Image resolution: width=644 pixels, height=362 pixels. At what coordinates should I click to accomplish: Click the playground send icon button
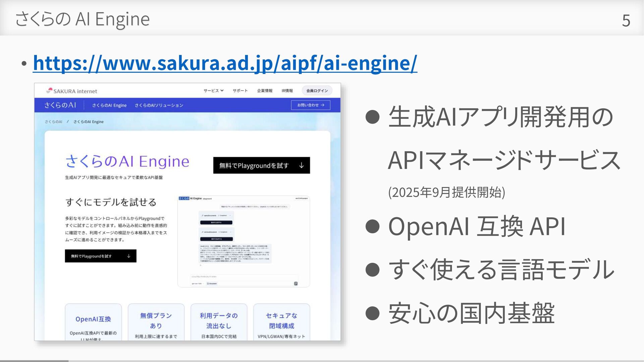296,284
